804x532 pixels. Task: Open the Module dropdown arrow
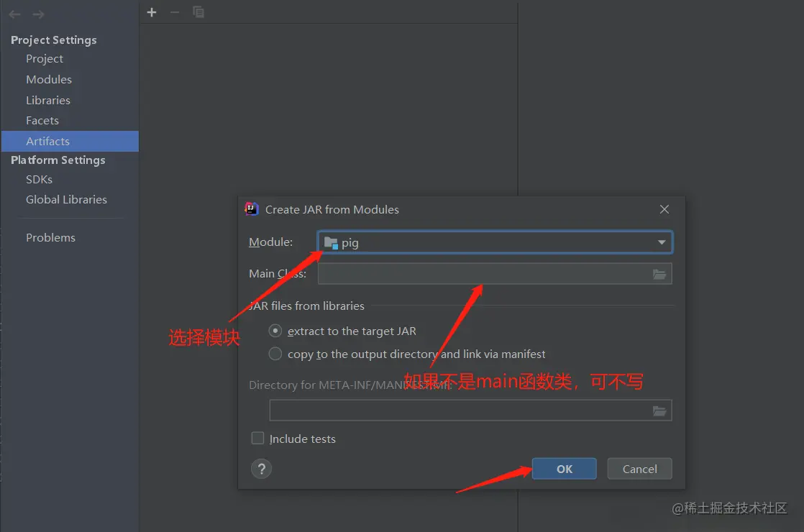pyautogui.click(x=662, y=242)
